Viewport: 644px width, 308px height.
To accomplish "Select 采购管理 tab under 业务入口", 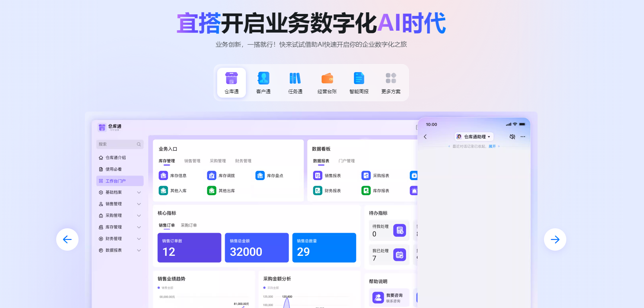I will point(218,161).
